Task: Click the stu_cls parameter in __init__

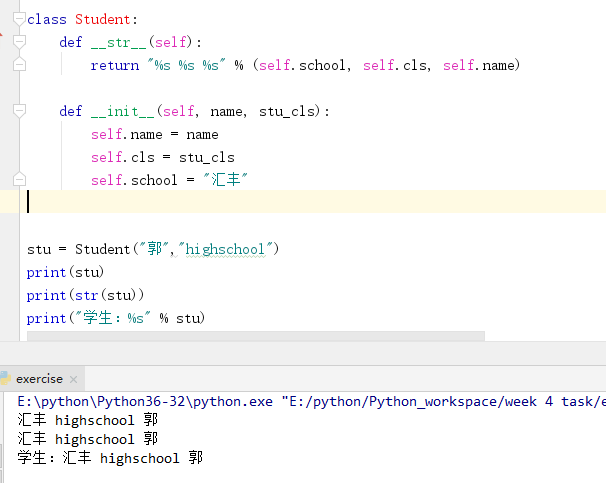Action: coord(287,111)
